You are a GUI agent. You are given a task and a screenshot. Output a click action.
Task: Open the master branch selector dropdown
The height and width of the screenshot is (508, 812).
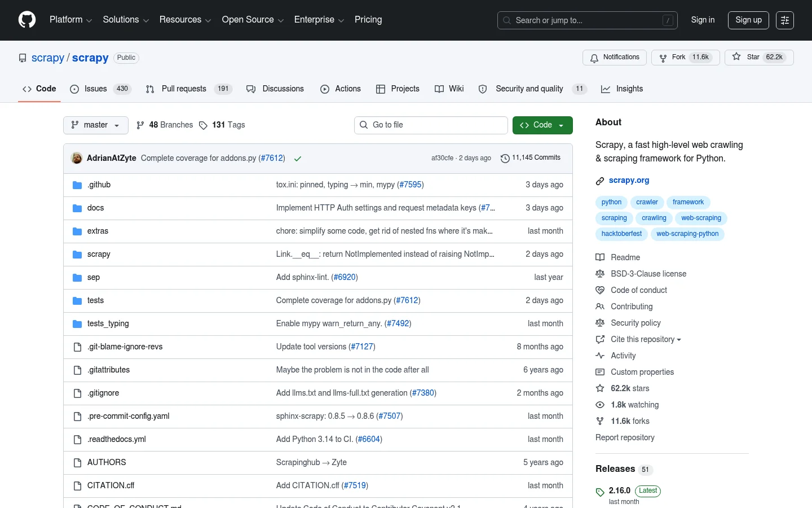point(96,125)
